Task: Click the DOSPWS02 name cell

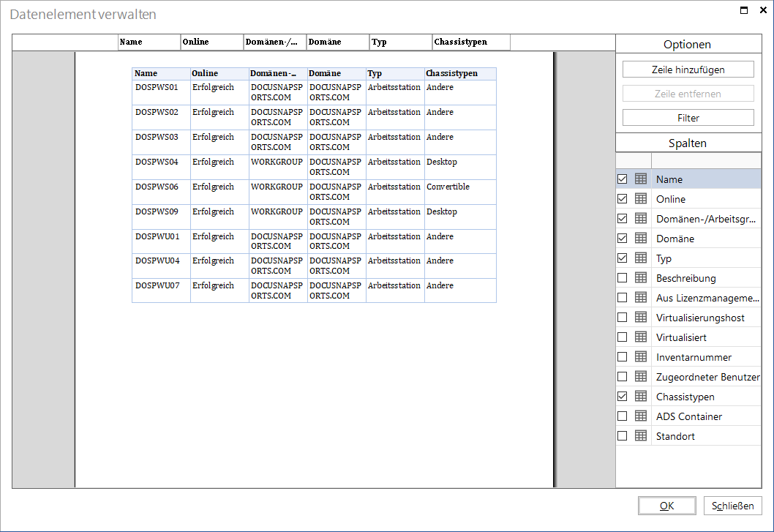Action: 161,117
